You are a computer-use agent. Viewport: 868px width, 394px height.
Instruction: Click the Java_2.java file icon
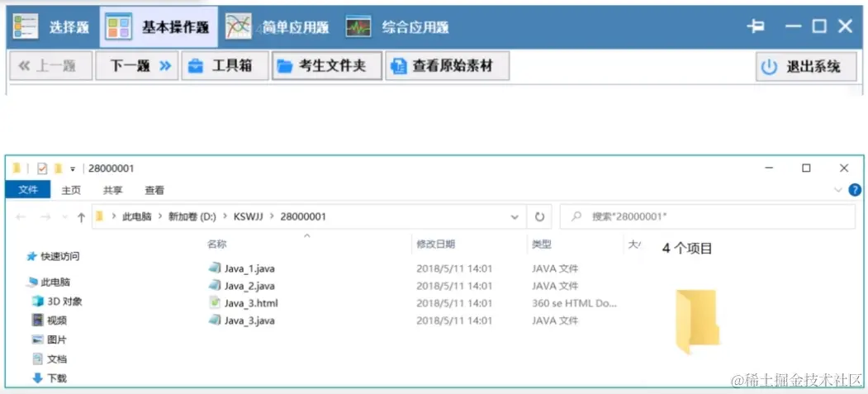tap(214, 286)
